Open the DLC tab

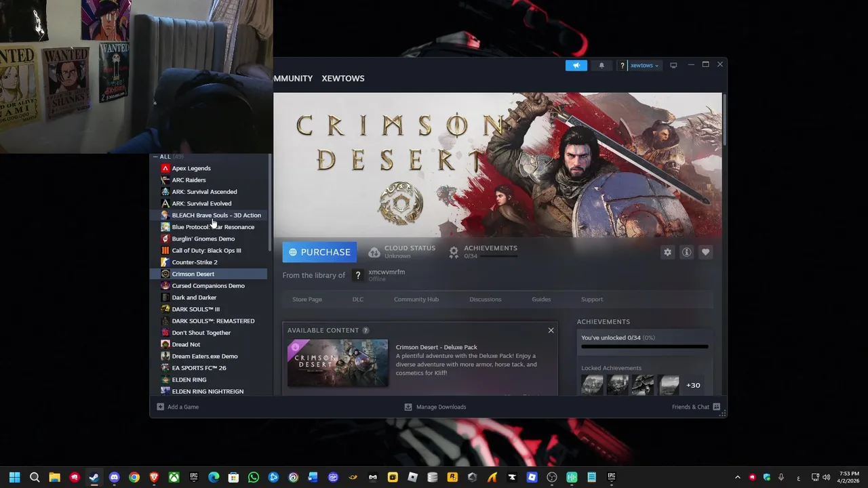[x=357, y=299]
